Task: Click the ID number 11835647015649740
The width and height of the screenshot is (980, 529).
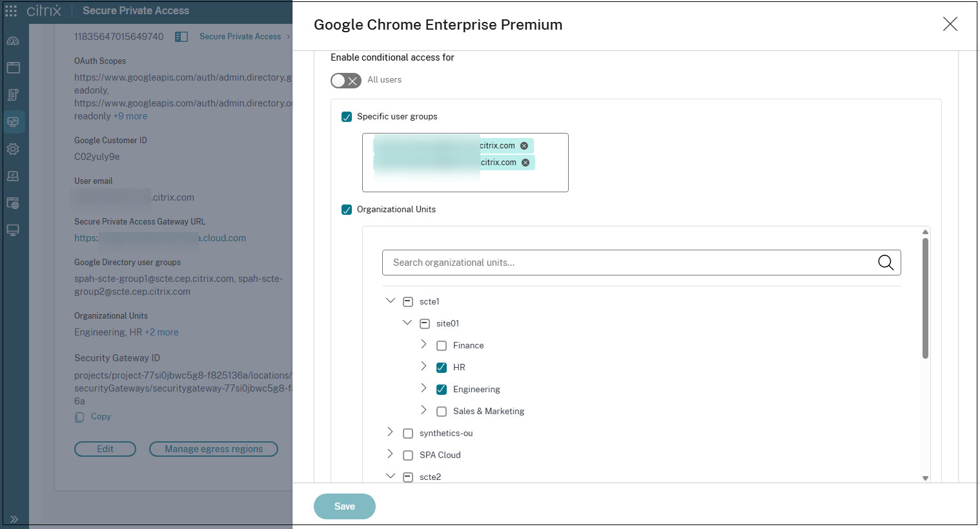Action: click(x=119, y=37)
